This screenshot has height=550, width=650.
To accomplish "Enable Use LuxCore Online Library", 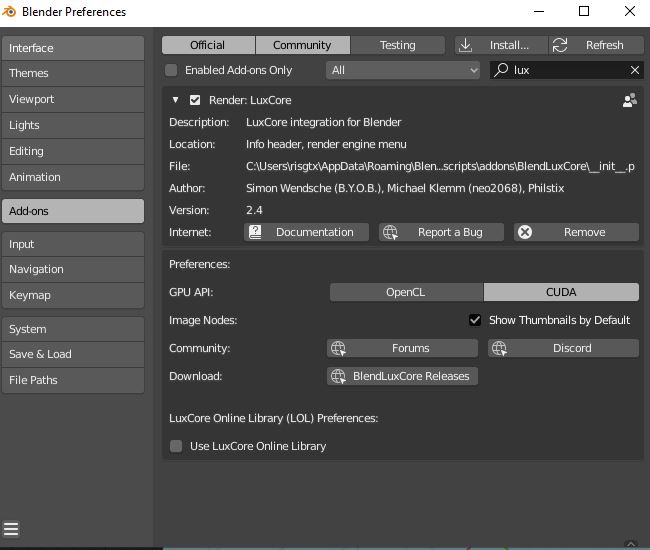I will (176, 446).
